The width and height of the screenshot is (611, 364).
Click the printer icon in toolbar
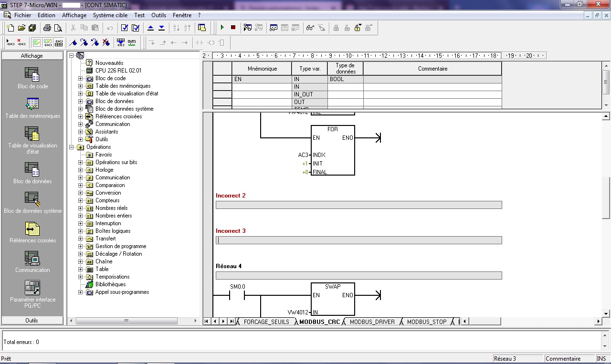point(47,28)
